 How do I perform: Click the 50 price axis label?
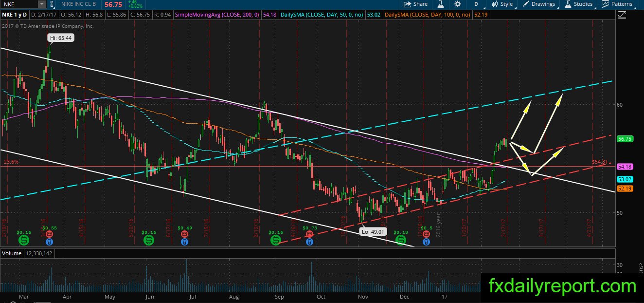[620, 212]
